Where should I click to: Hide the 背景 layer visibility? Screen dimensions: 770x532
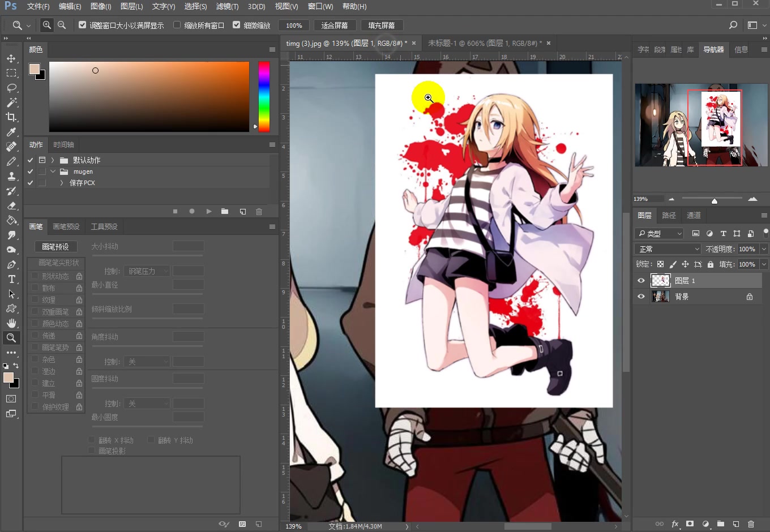(x=641, y=297)
